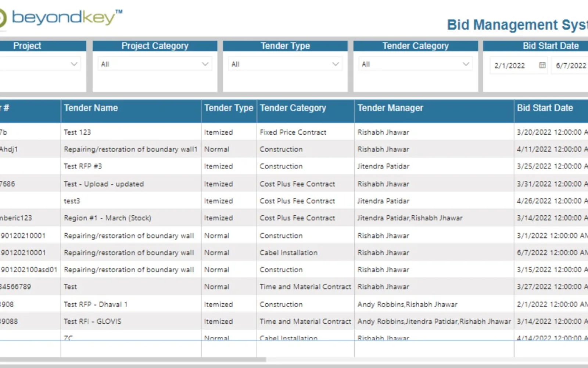The image size is (588, 368).
Task: Click the '2/1/2022 12:00:00 AM' table date cell
Action: (552, 304)
